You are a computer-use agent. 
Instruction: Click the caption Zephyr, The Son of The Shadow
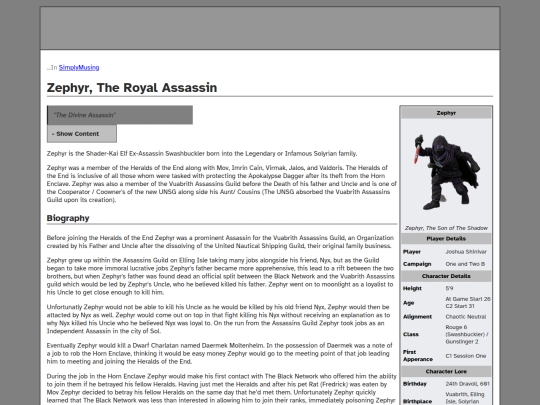coord(446,228)
